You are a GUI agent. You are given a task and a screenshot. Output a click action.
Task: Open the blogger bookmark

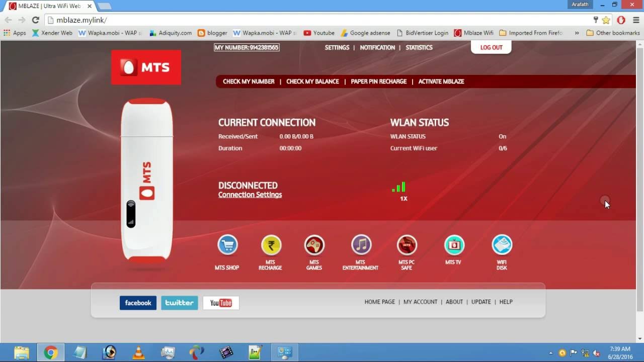[212, 33]
